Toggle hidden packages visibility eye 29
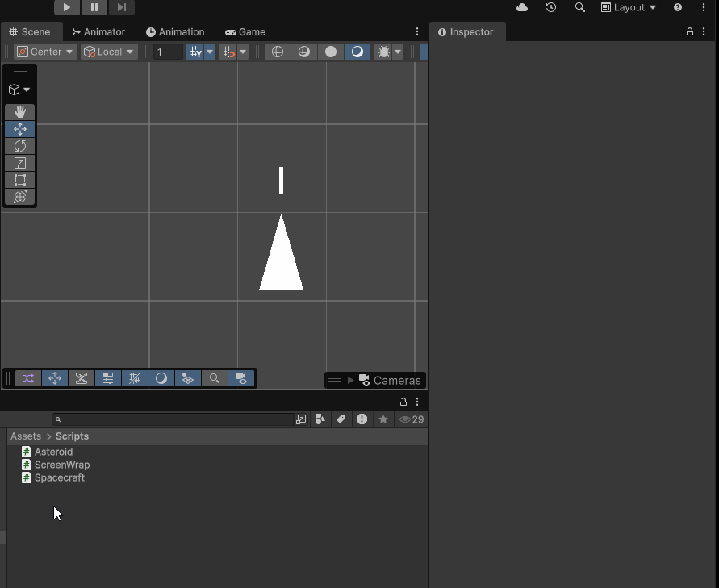719x588 pixels. point(412,419)
